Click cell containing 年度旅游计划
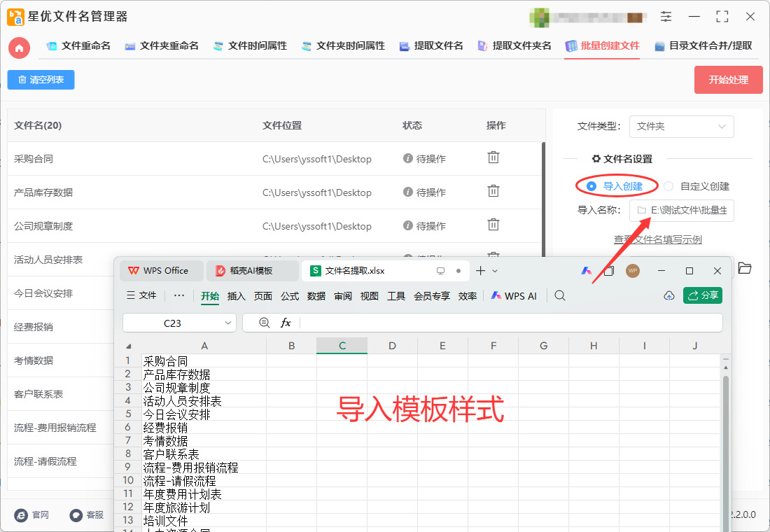 click(x=204, y=507)
